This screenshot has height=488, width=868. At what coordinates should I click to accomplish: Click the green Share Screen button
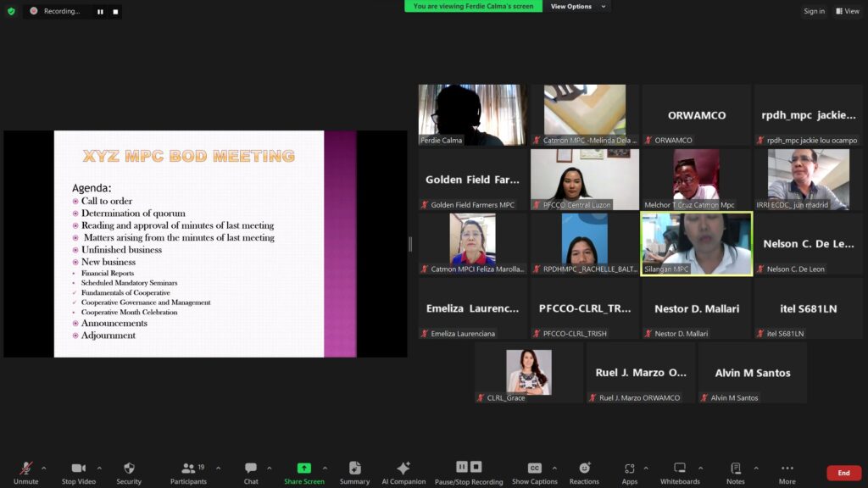[304, 473]
